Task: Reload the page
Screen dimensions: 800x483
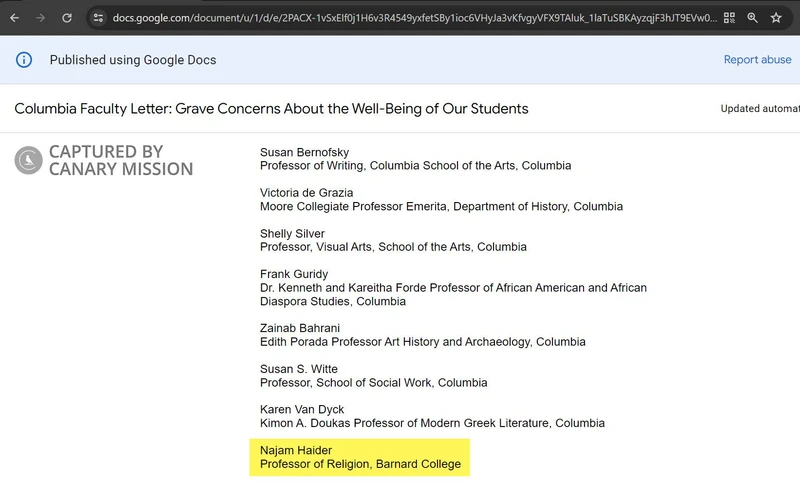Action: tap(67, 18)
